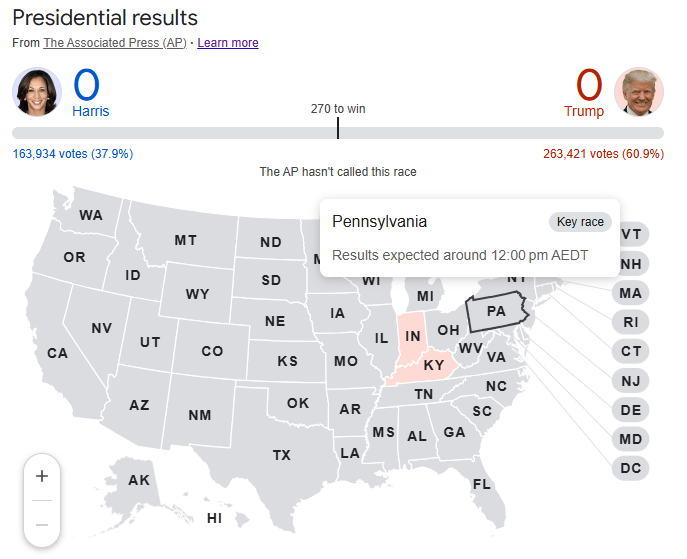
Task: Click Harris's profile photo
Action: [x=37, y=92]
